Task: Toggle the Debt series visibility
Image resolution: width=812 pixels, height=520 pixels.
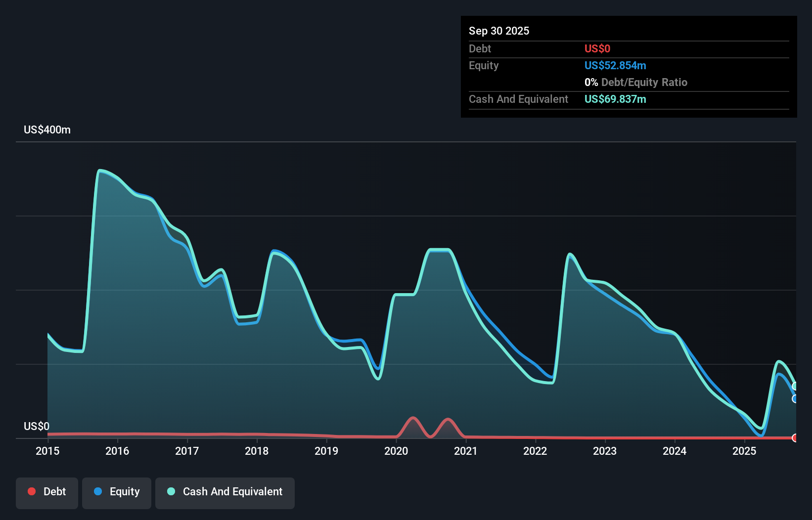Action: (x=47, y=492)
